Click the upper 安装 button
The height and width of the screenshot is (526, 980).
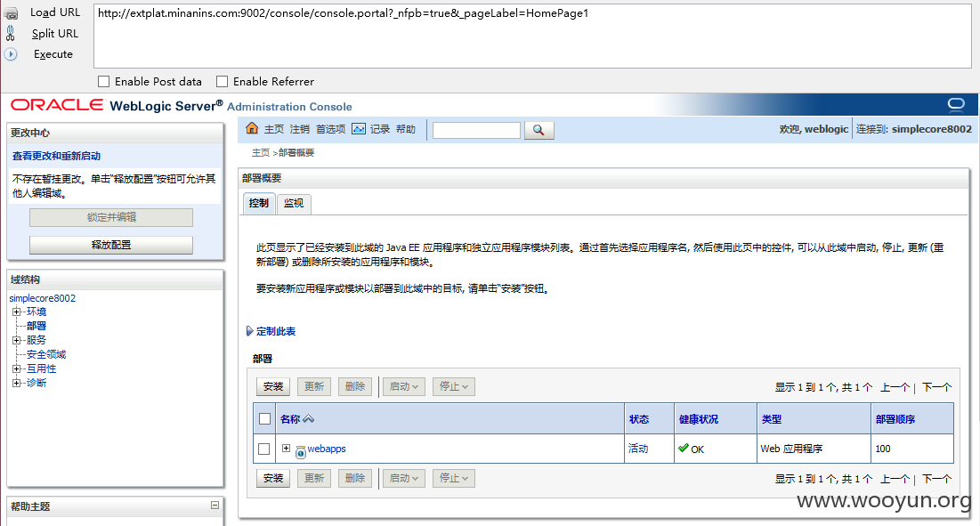coord(273,386)
